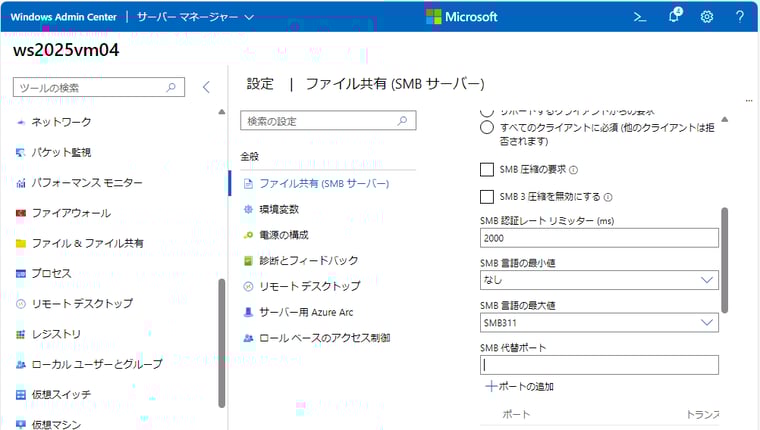Click the リモート デスクトップ icon in the tools sidebar
Image resolution: width=760 pixels, height=430 pixels.
pos(20,304)
